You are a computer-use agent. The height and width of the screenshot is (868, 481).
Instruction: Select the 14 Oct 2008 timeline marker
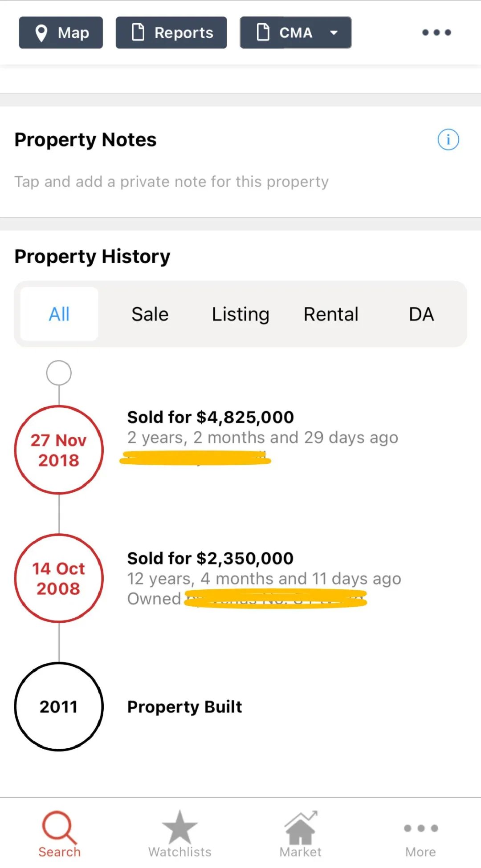coord(59,578)
